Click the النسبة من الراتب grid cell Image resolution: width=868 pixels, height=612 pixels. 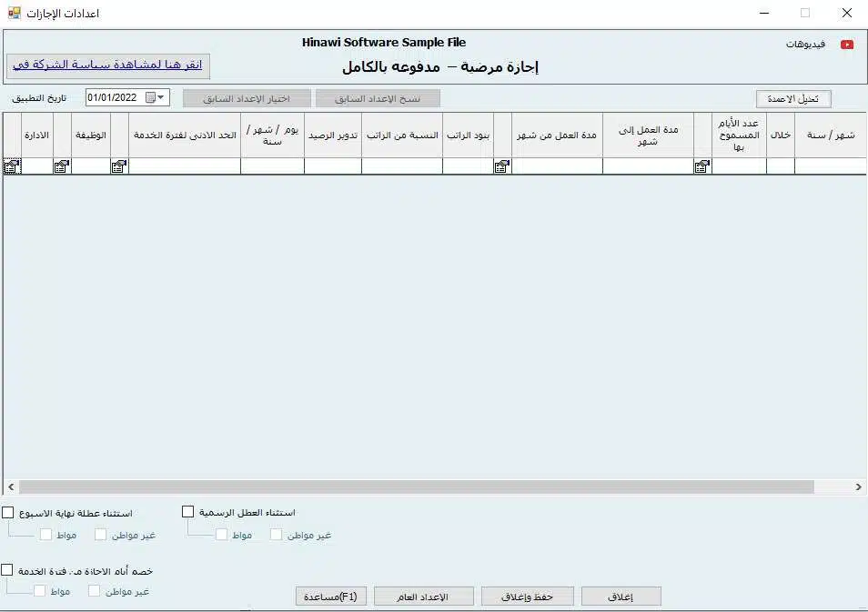(401, 166)
